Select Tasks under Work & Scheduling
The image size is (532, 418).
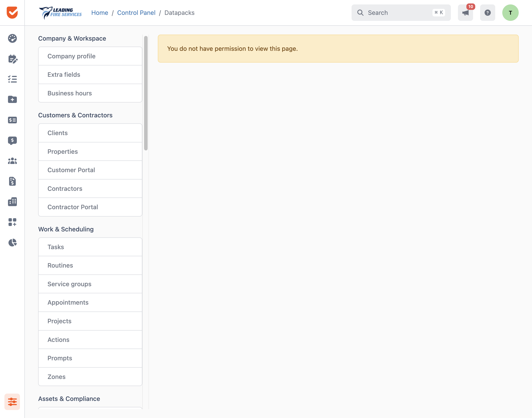tap(90, 247)
